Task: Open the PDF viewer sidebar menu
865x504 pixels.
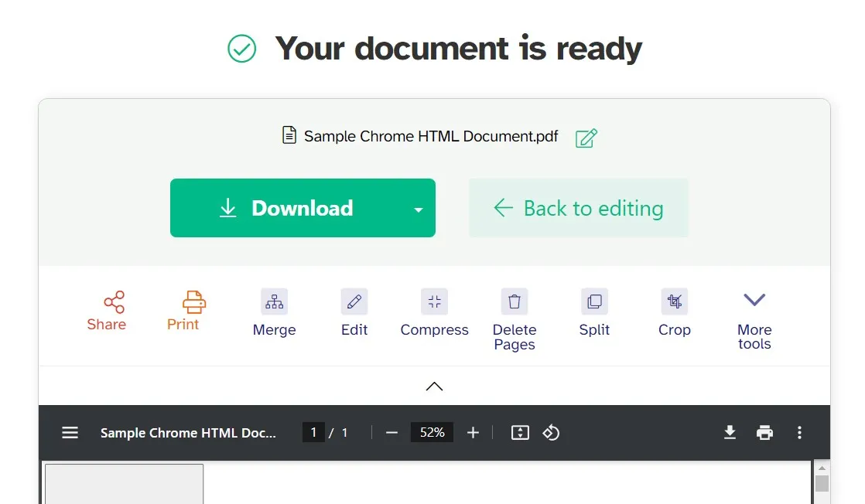Action: click(x=70, y=433)
